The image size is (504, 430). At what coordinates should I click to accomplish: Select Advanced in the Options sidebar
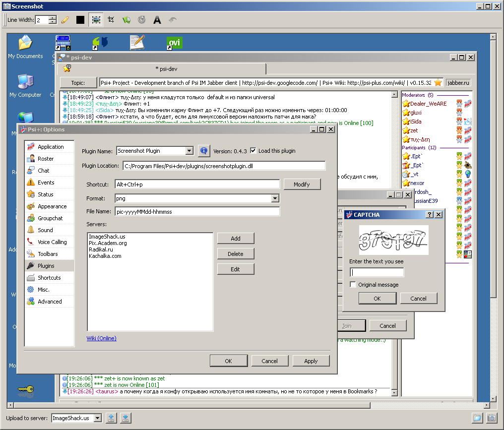click(50, 301)
